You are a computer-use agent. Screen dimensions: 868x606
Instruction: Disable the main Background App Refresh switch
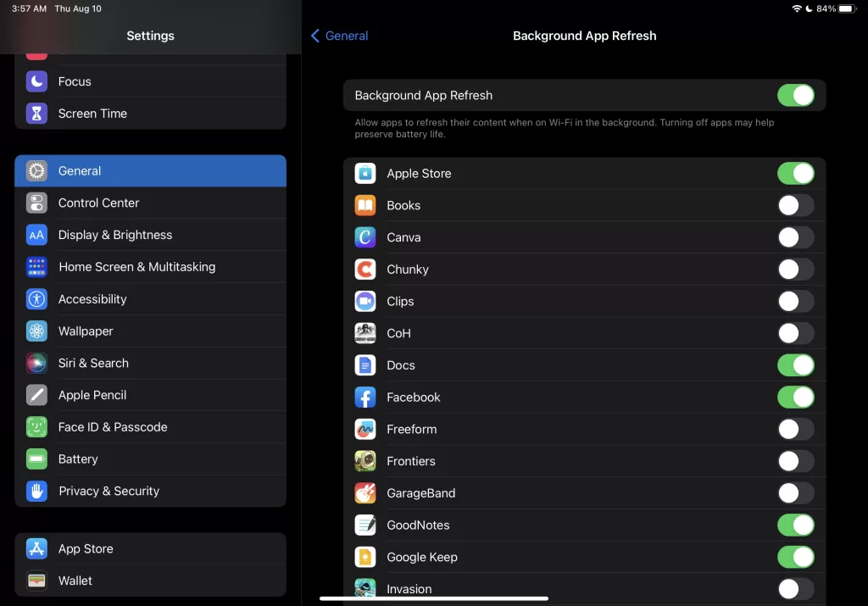[x=795, y=95]
